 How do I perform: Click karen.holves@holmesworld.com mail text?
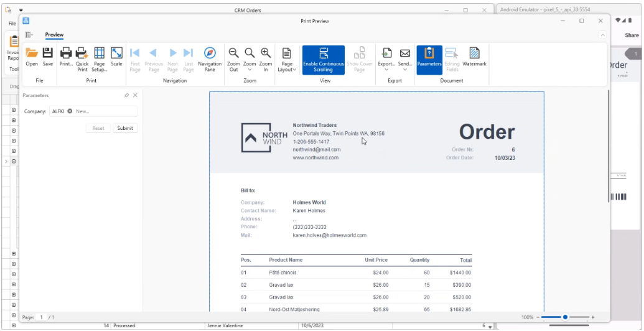(329, 235)
